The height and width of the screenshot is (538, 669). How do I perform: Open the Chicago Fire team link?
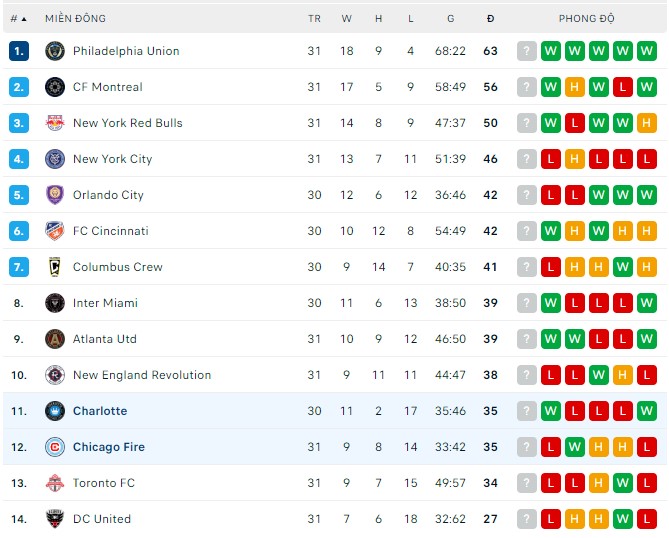[x=109, y=447]
